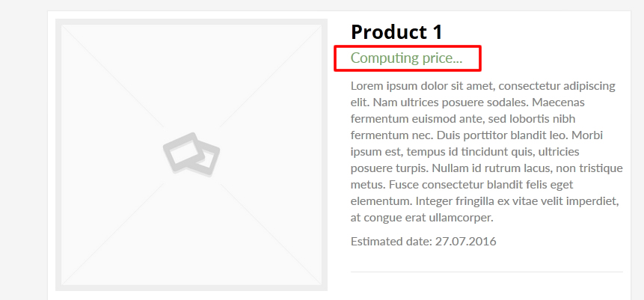This screenshot has height=300, width=644.
Task: Select the Estimated date label
Action: coord(391,241)
